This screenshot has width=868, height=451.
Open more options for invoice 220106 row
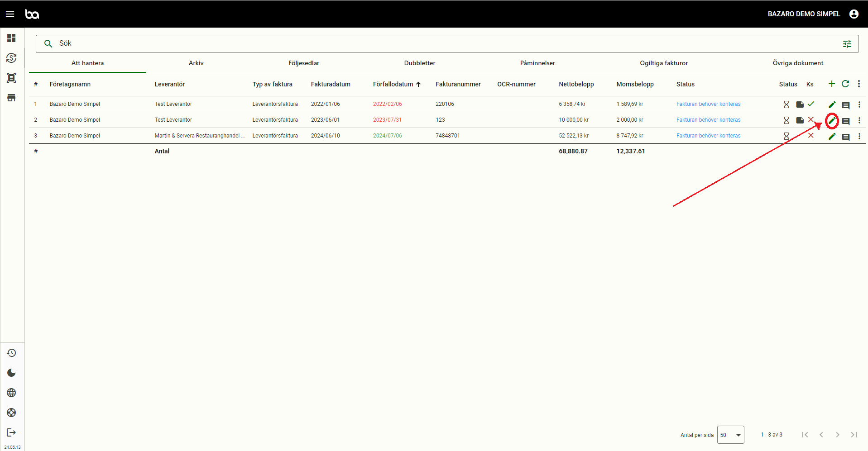coord(859,104)
